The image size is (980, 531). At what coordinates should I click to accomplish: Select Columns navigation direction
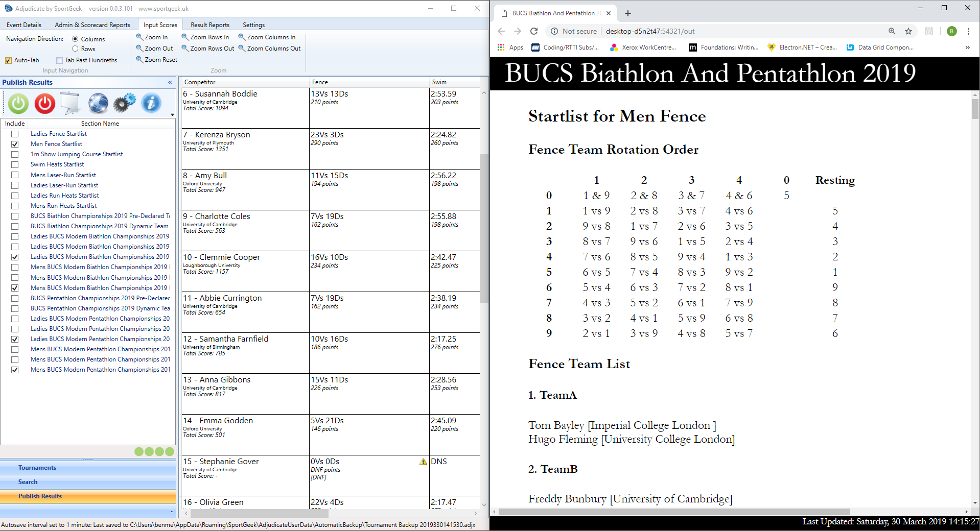[75, 39]
